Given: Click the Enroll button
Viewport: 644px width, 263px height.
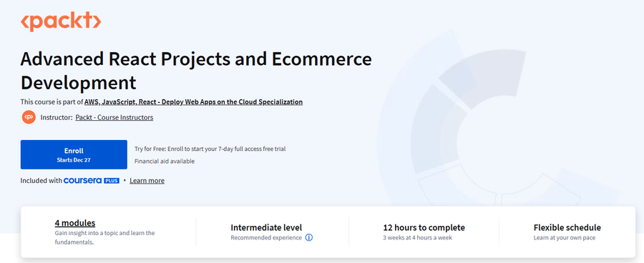Looking at the screenshot, I should 74,154.
